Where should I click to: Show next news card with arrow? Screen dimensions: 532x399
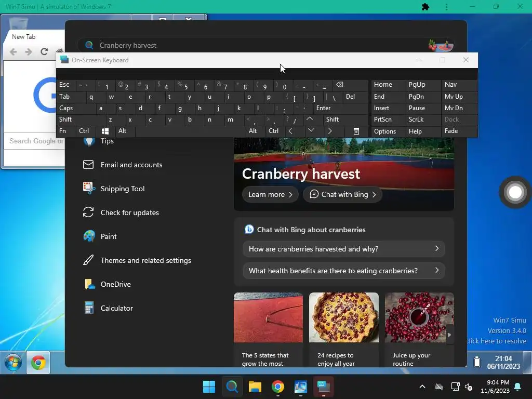coord(449,335)
